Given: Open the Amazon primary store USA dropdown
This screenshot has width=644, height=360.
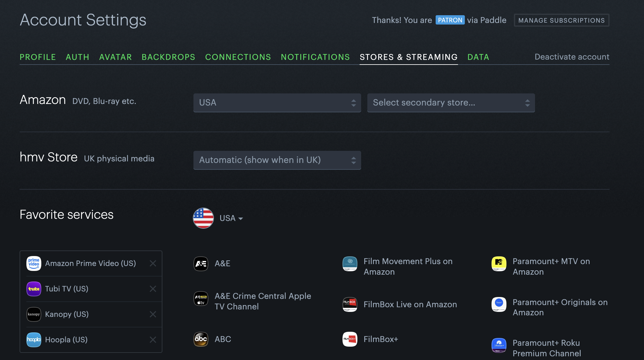Looking at the screenshot, I should click(x=277, y=103).
